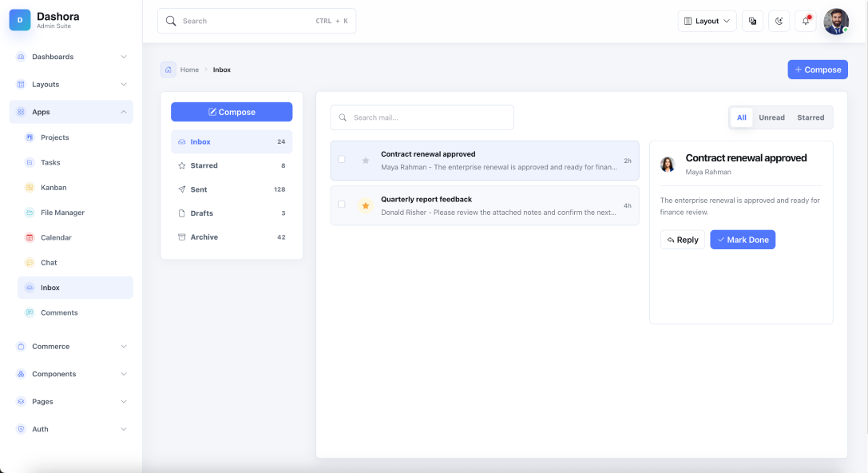Viewport: 868px width, 473px height.
Task: Click the home breadcrumb icon
Action: point(168,70)
